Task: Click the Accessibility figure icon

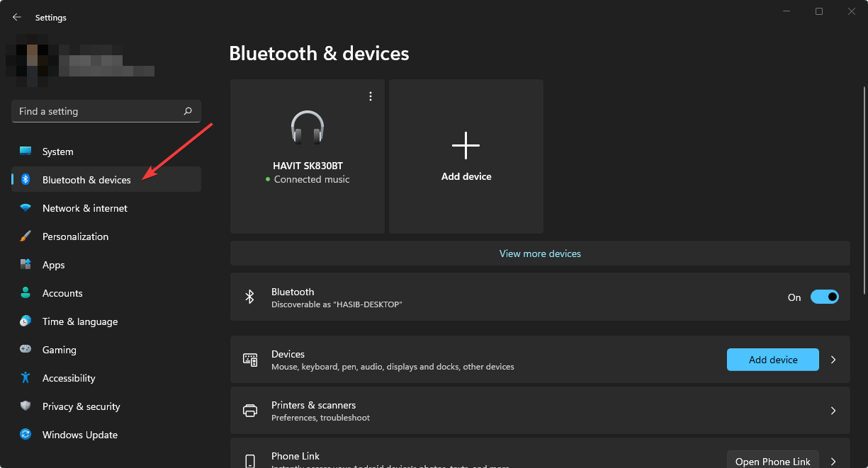Action: [x=26, y=378]
